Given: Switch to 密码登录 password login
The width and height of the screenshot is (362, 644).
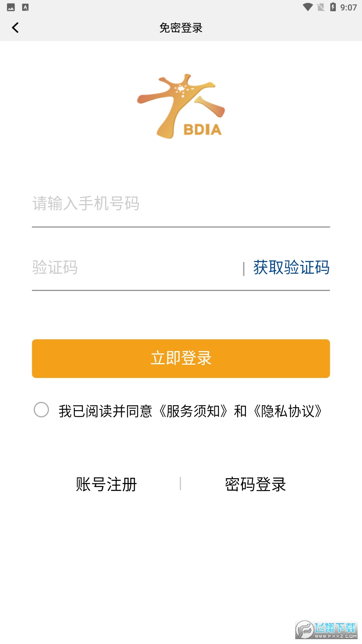Looking at the screenshot, I should (x=255, y=484).
